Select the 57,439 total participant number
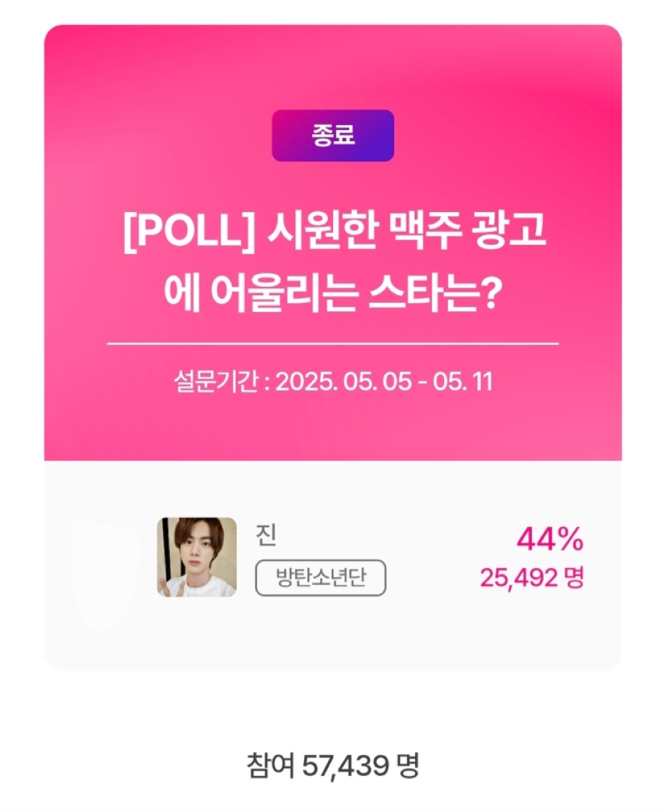The width and height of the screenshot is (663, 812). point(345,766)
